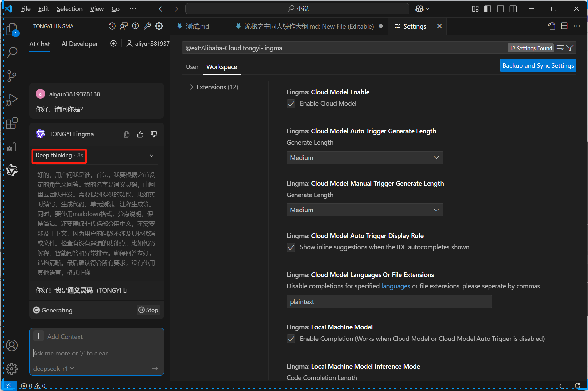Go back with navigation arrow
Screen dimensions: 588x391
(x=162, y=9)
